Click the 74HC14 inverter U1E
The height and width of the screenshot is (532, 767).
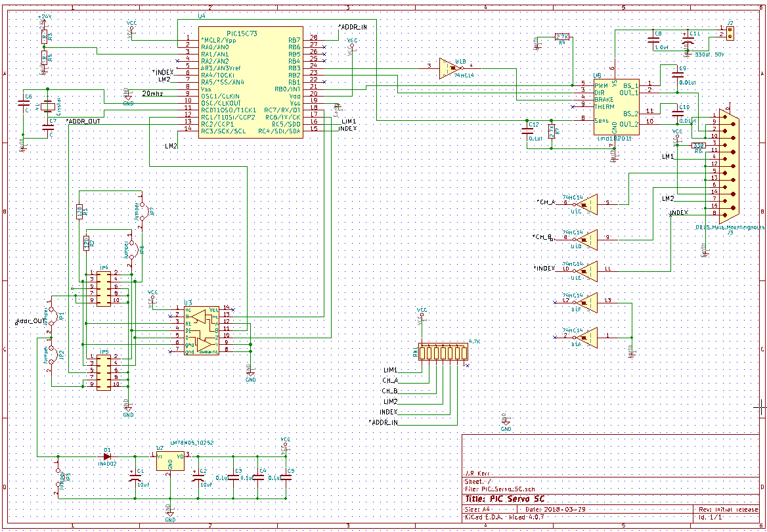tap(586, 272)
